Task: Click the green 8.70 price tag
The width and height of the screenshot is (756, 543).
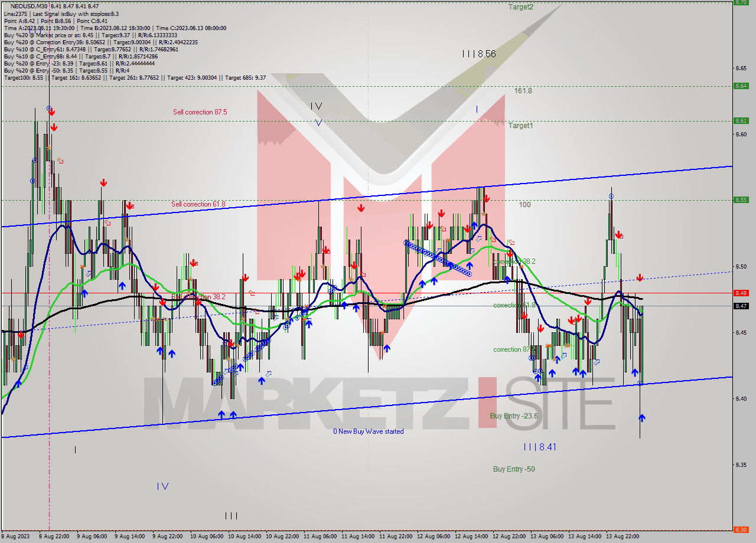Action: [x=741, y=2]
